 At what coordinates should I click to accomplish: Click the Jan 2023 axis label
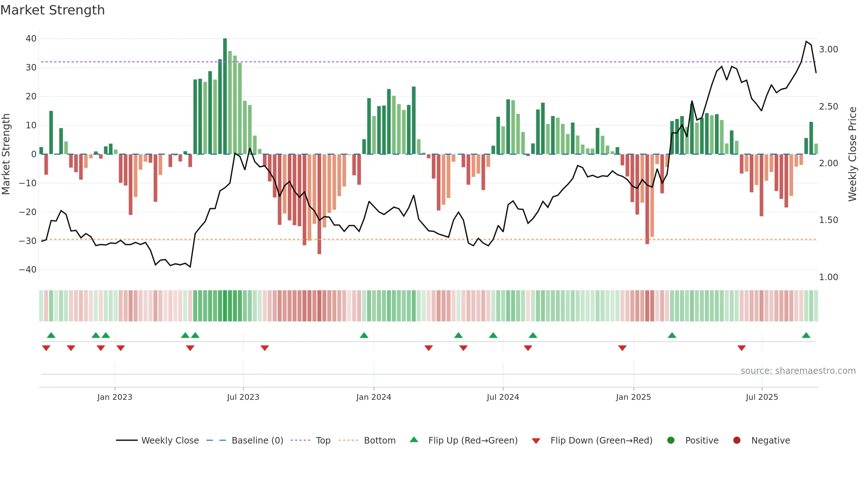[x=115, y=397]
